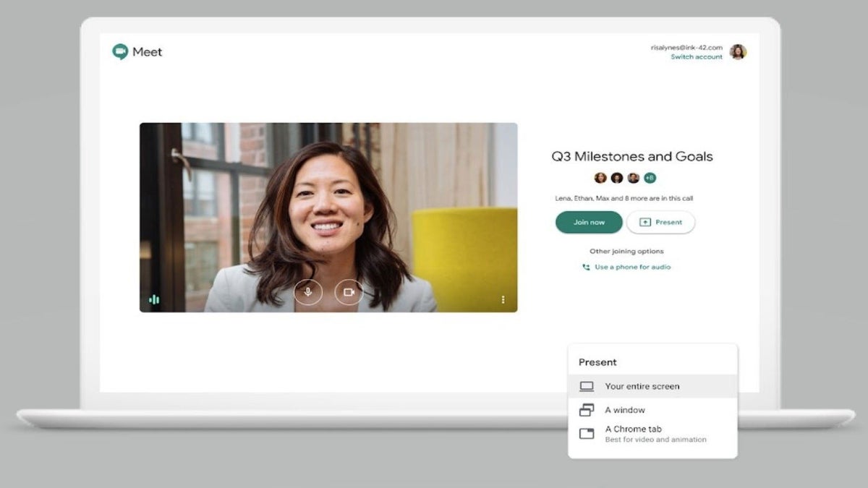This screenshot has height=488, width=868.
Task: Click the green Meet logo icon
Action: [120, 52]
